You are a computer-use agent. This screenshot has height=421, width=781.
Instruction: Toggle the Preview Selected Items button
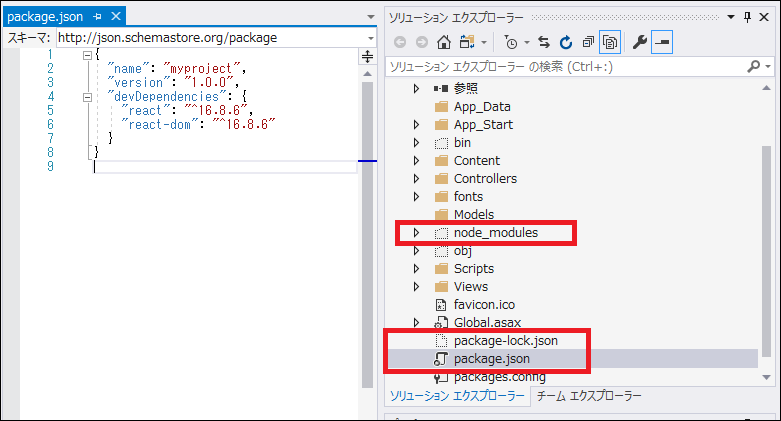[662, 42]
